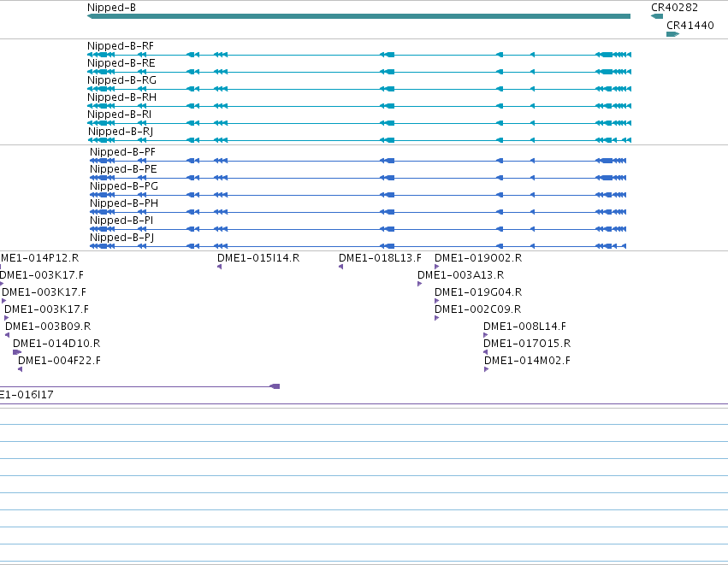Select protein Nipped-B-PH label

124,203
